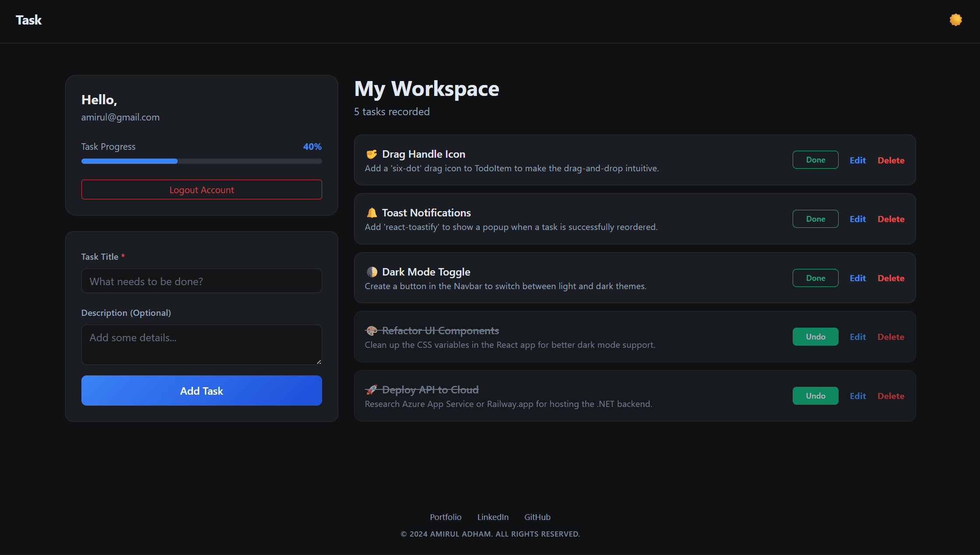Mark Drag Handle Icon as Done
Screen dimensions: 980x555
click(815, 159)
